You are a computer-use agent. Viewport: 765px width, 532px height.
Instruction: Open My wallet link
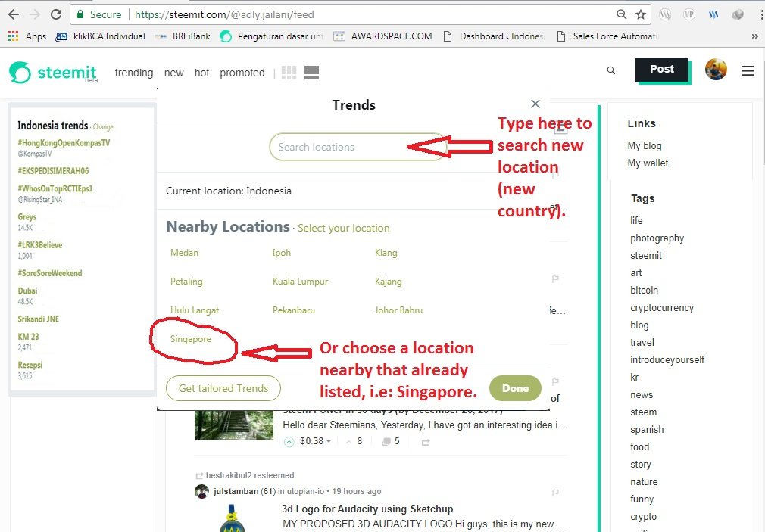point(648,163)
